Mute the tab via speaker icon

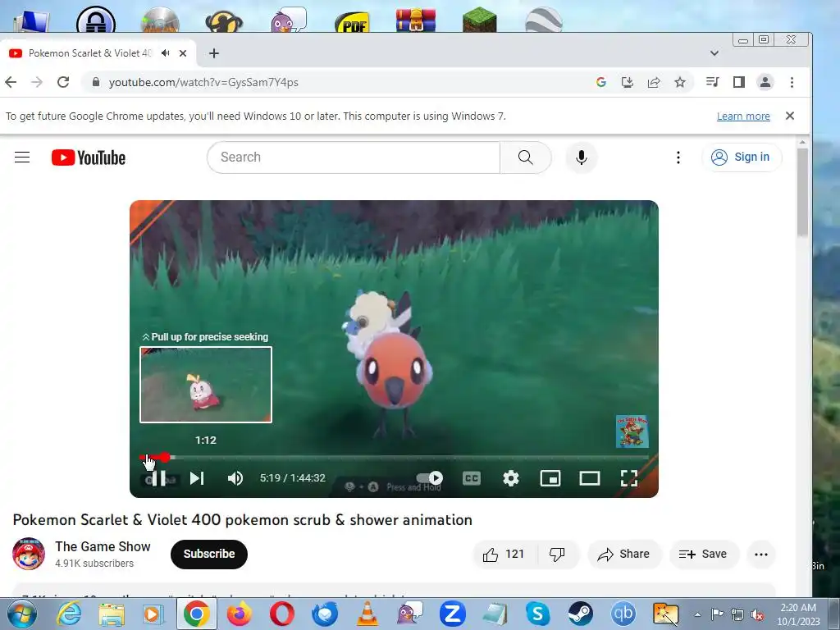(166, 53)
